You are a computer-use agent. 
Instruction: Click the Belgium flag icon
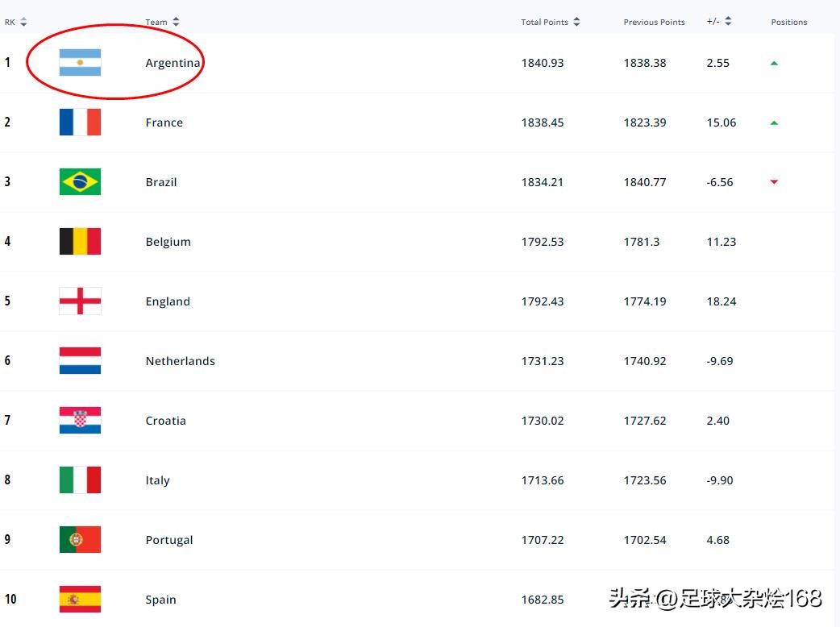pyautogui.click(x=80, y=241)
